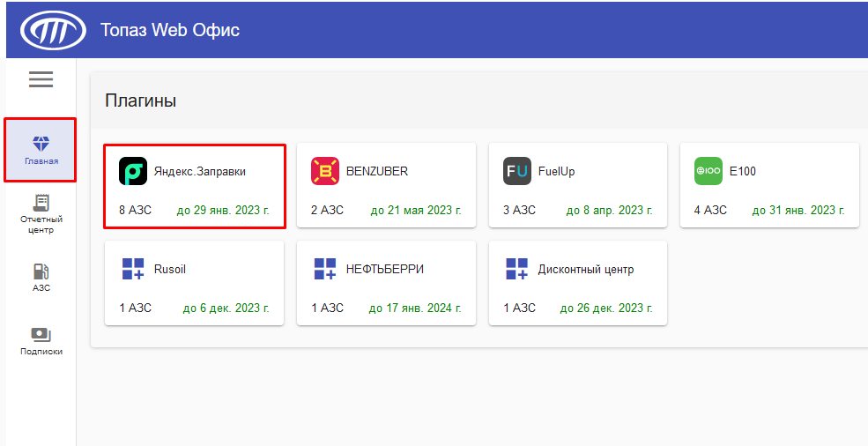
Task: Click the Rusoil plugin icon
Action: coord(133,269)
